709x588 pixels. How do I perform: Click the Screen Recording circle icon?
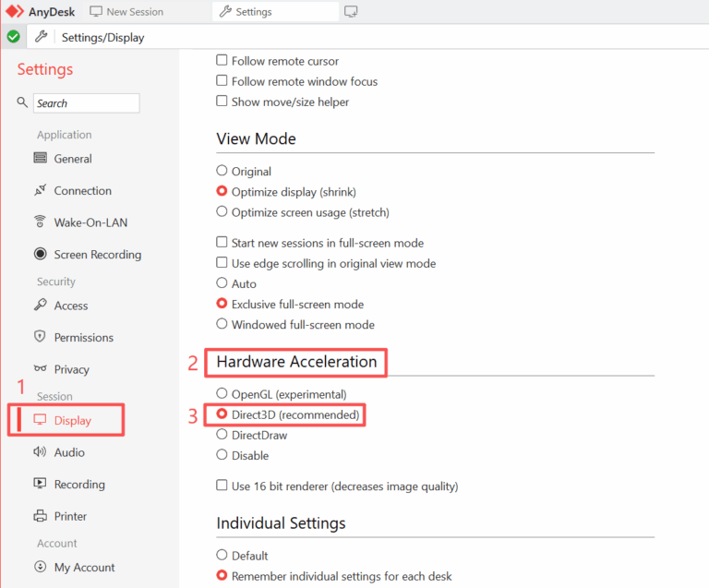(40, 254)
